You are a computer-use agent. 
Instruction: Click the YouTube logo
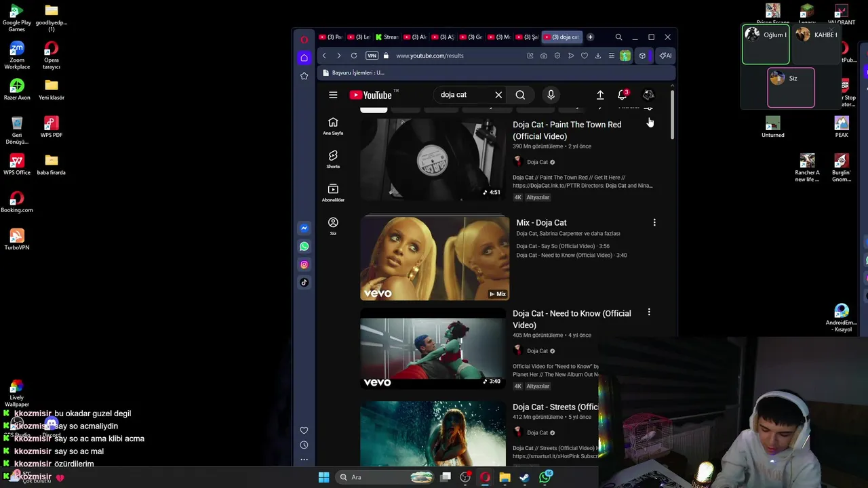point(370,95)
